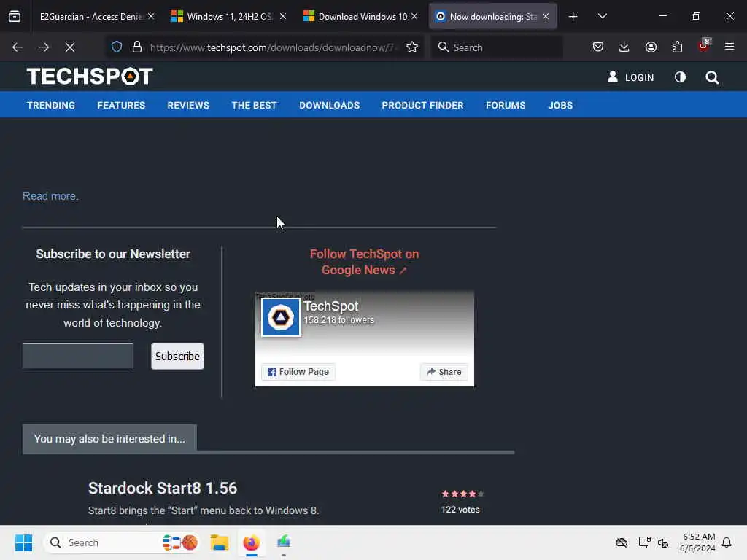
Task: Open TechSpot Facebook page title
Action: coord(330,306)
